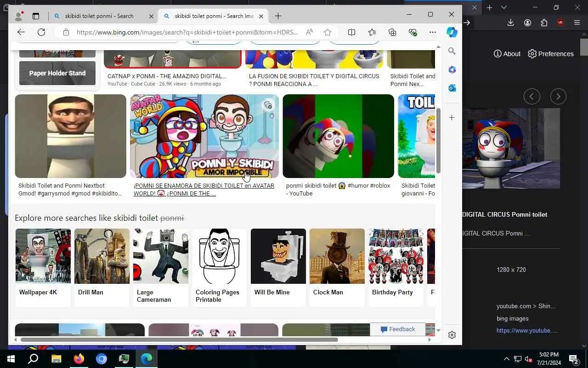Open the Windows Start menu
Image resolution: width=588 pixels, height=368 pixels.
tap(11, 359)
